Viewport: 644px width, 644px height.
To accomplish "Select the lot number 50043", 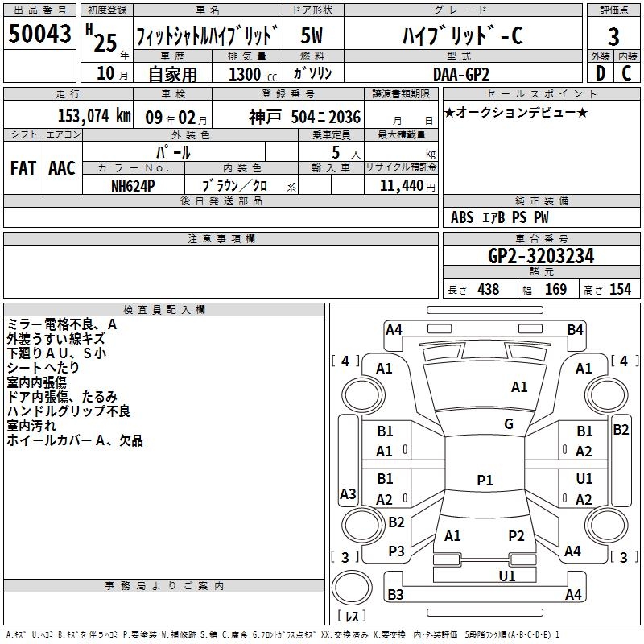I will tap(40, 35).
